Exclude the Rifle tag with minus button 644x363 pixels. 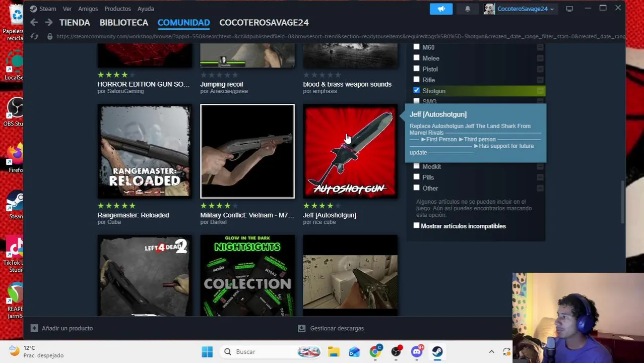[x=540, y=80]
